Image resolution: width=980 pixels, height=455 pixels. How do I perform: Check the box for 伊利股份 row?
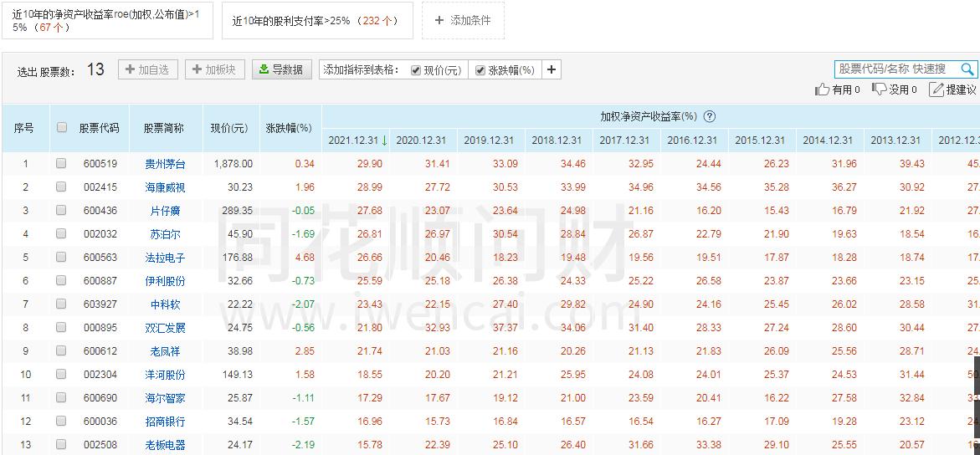coord(60,281)
